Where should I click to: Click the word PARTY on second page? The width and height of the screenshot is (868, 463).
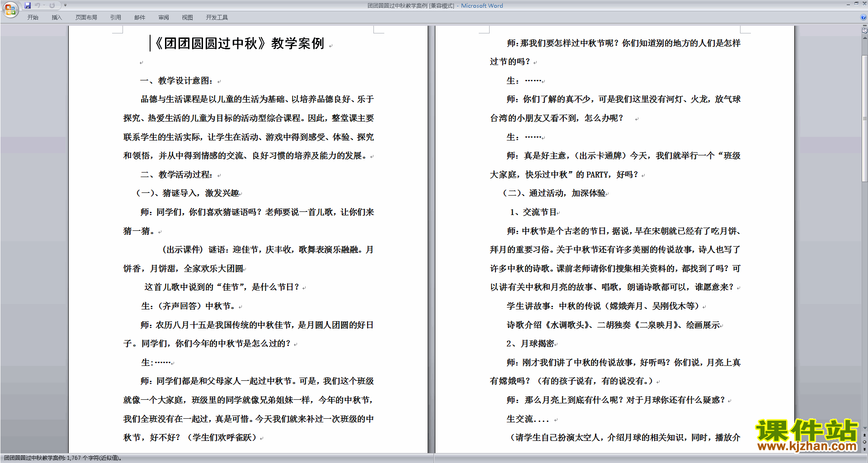pos(597,175)
